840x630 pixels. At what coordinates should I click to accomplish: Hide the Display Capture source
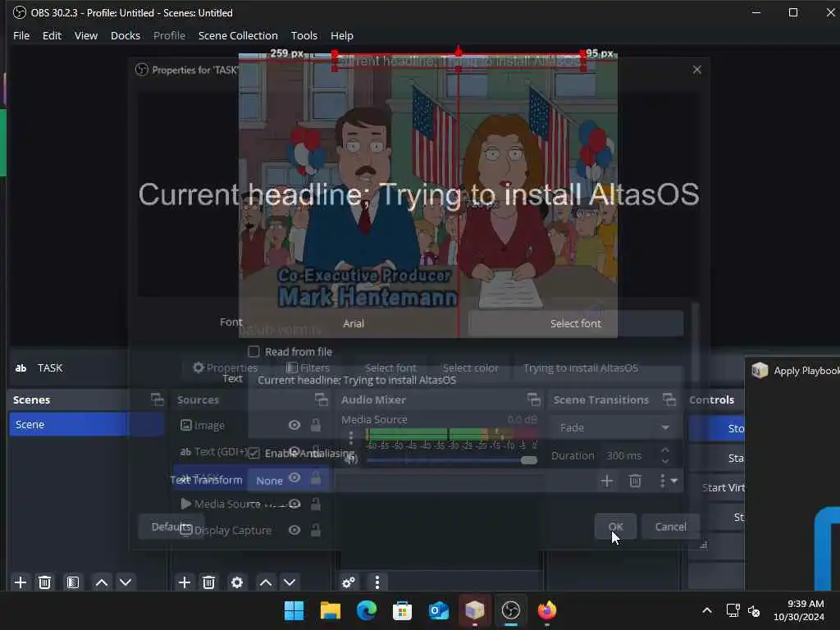point(294,531)
